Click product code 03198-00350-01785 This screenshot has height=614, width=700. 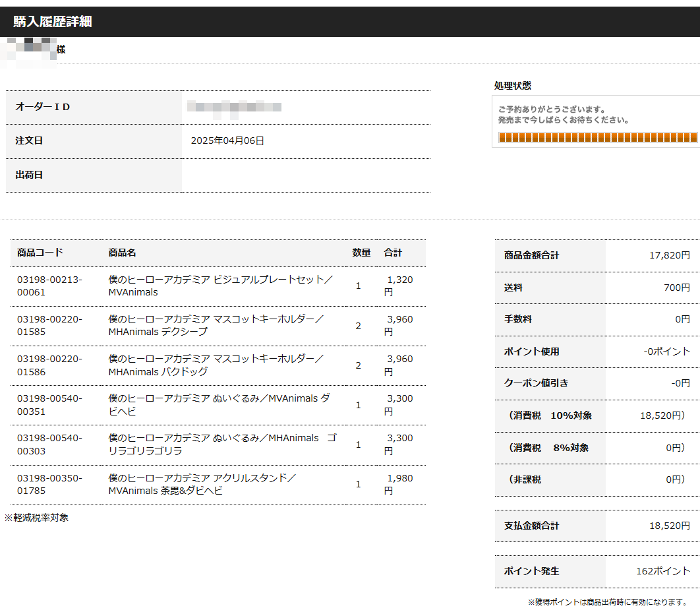[49, 485]
